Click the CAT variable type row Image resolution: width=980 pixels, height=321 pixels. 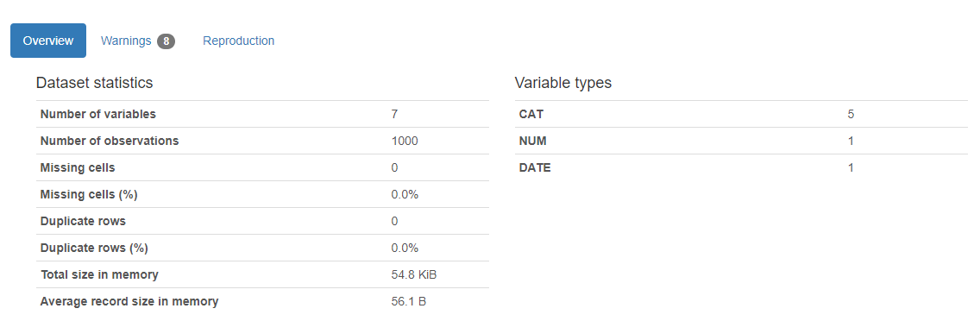tap(741, 114)
